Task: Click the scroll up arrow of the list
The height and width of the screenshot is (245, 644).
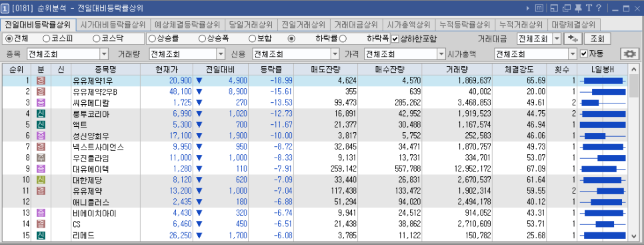Action: 633,69
